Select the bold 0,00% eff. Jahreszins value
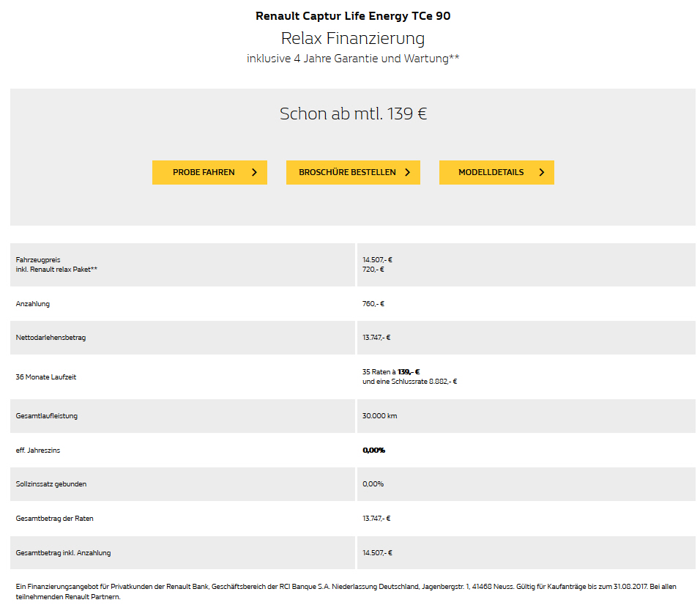Screen dimensions: 700x608 coord(373,451)
